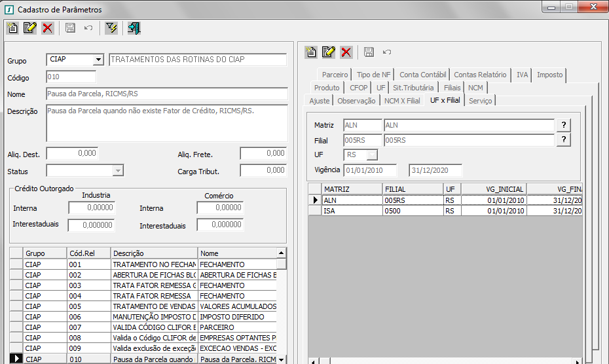Image resolution: width=609 pixels, height=364 pixels.
Task: Click the edit icon in right panel toolbar
Action: tap(329, 52)
